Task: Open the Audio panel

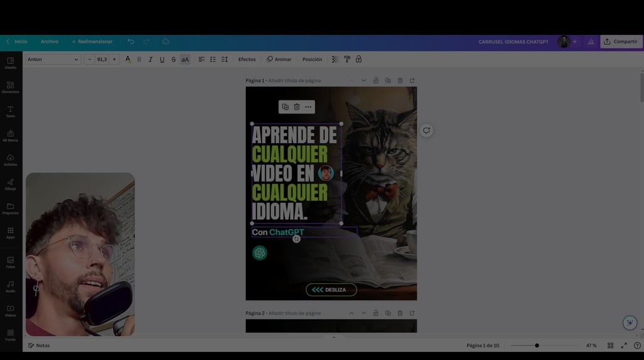Action: (10, 286)
